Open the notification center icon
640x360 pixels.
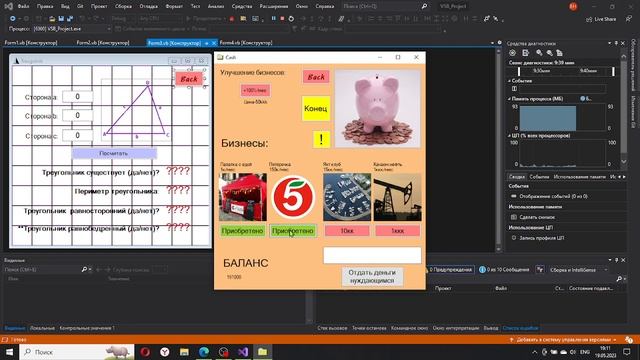[627, 352]
